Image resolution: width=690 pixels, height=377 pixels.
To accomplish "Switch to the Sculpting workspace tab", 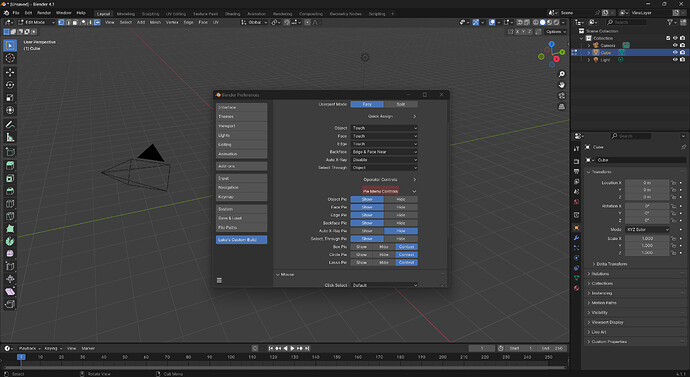I will pos(150,14).
